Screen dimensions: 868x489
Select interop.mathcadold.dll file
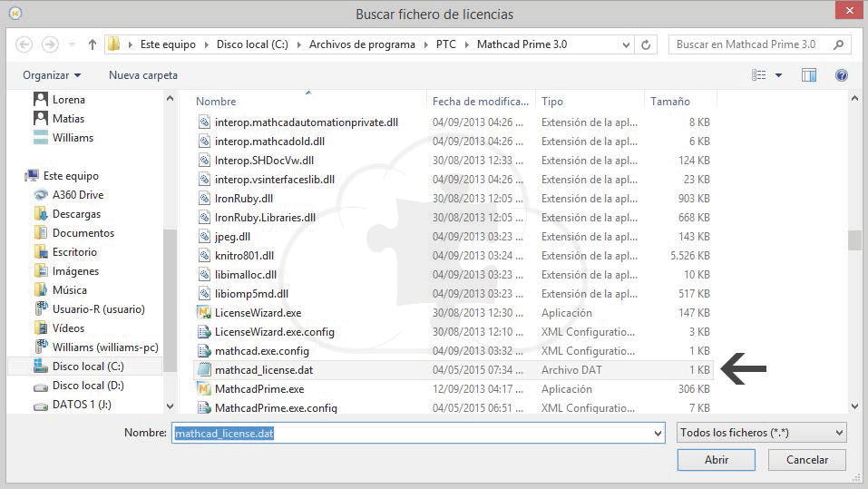pyautogui.click(x=269, y=142)
